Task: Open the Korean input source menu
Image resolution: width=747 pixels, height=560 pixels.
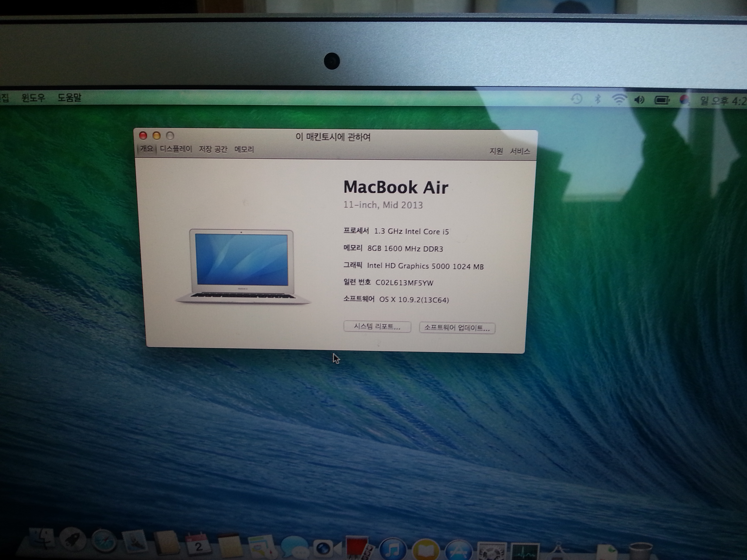Action: [684, 100]
